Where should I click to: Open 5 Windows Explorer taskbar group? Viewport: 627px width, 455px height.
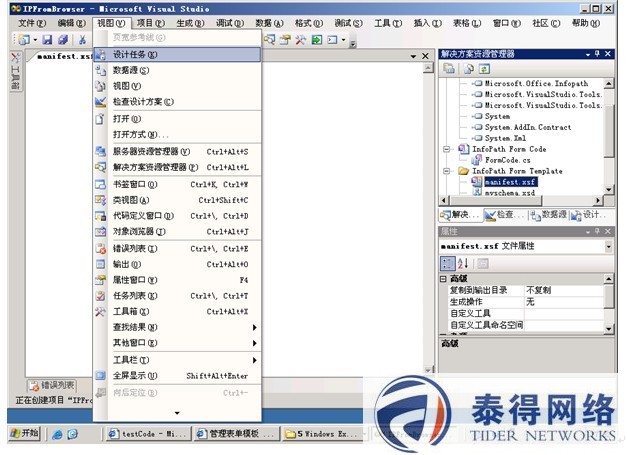click(323, 433)
